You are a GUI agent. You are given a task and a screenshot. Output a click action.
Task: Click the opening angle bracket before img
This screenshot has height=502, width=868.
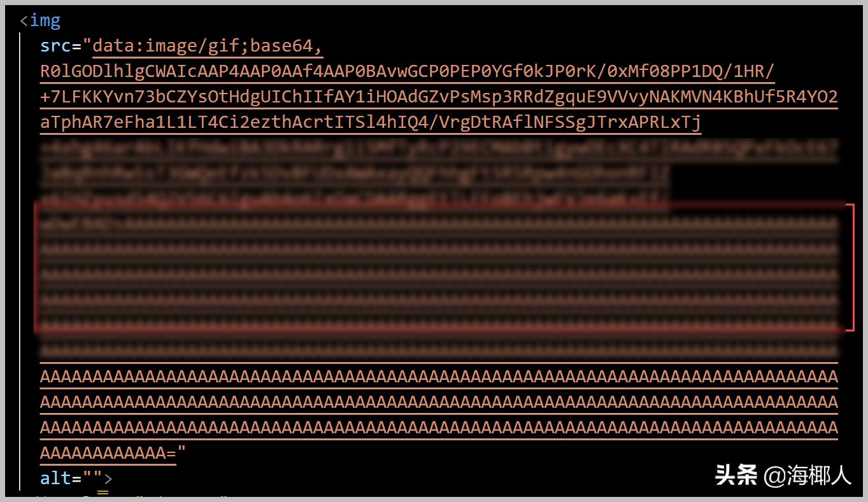pyautogui.click(x=24, y=21)
